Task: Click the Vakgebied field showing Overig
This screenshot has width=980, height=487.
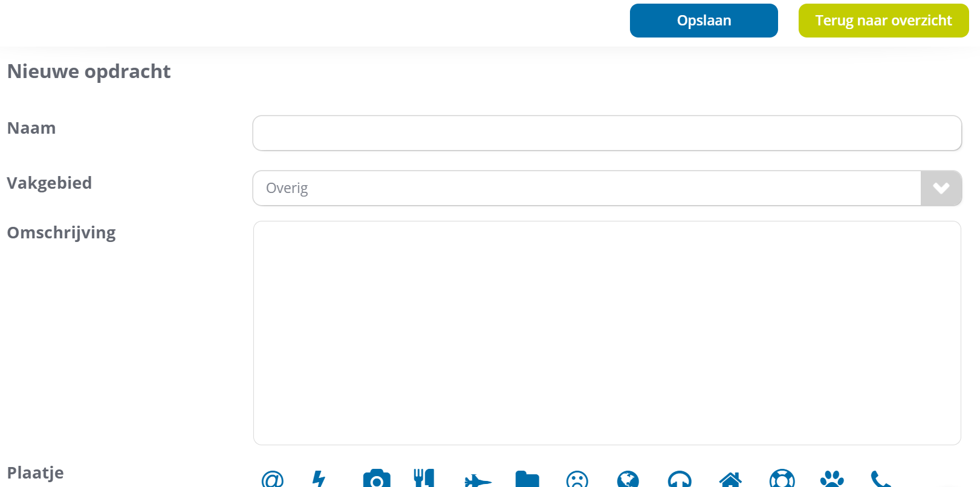Action: 607,188
